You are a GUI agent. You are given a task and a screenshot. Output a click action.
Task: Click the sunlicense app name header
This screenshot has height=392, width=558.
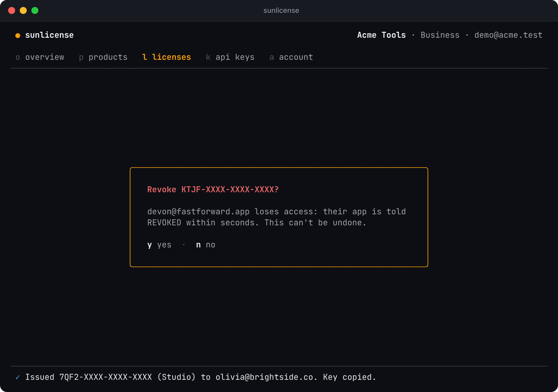pyautogui.click(x=49, y=35)
